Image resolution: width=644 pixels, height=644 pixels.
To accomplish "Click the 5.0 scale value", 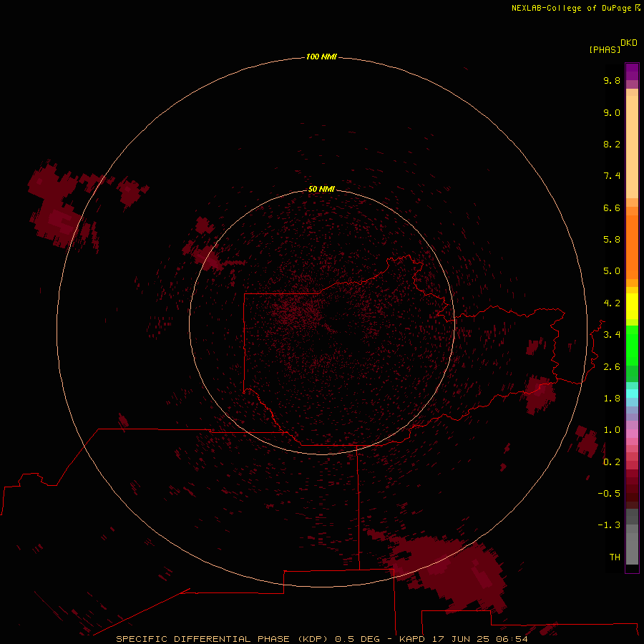I will pyautogui.click(x=612, y=271).
